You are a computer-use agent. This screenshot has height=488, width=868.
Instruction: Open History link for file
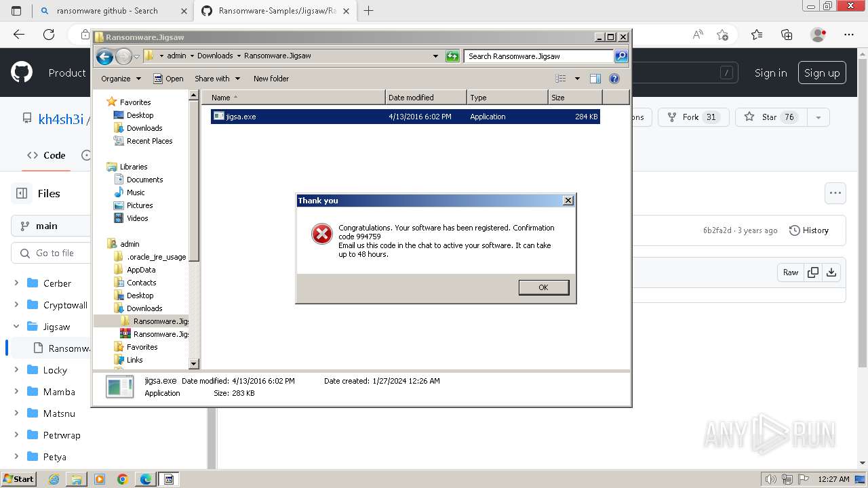click(x=809, y=230)
